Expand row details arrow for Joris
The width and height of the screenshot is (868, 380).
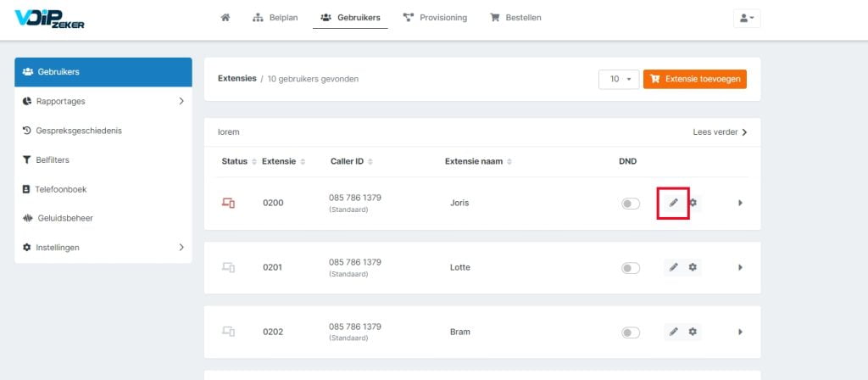[740, 203]
